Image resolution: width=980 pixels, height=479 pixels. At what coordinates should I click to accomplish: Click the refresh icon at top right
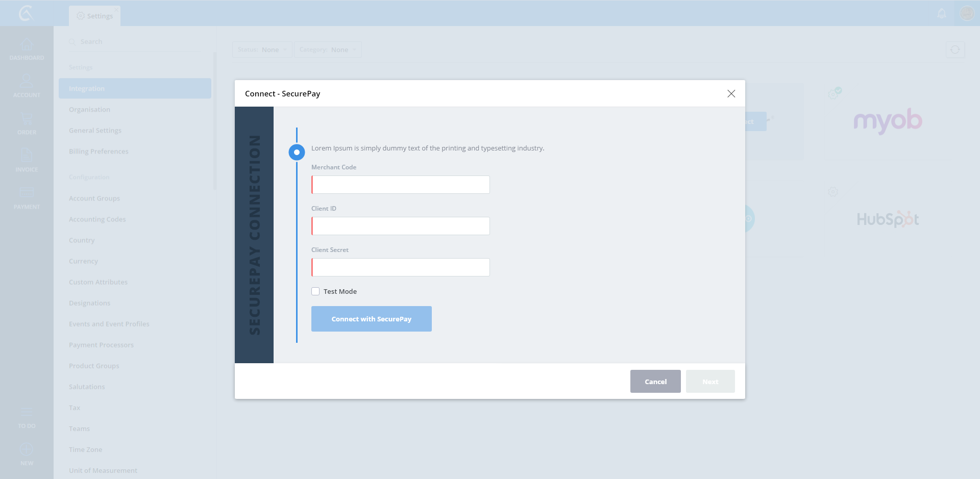[955, 49]
